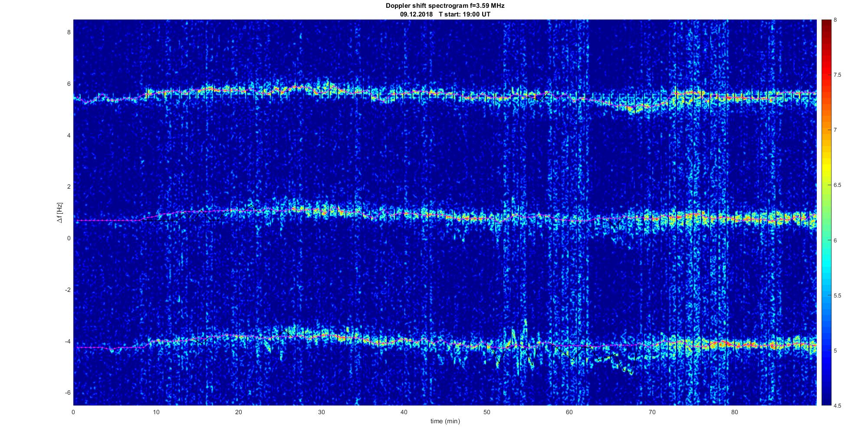This screenshot has height=435, width=868.
Task: Click the x-axis tick label 70
Action: coord(652,412)
